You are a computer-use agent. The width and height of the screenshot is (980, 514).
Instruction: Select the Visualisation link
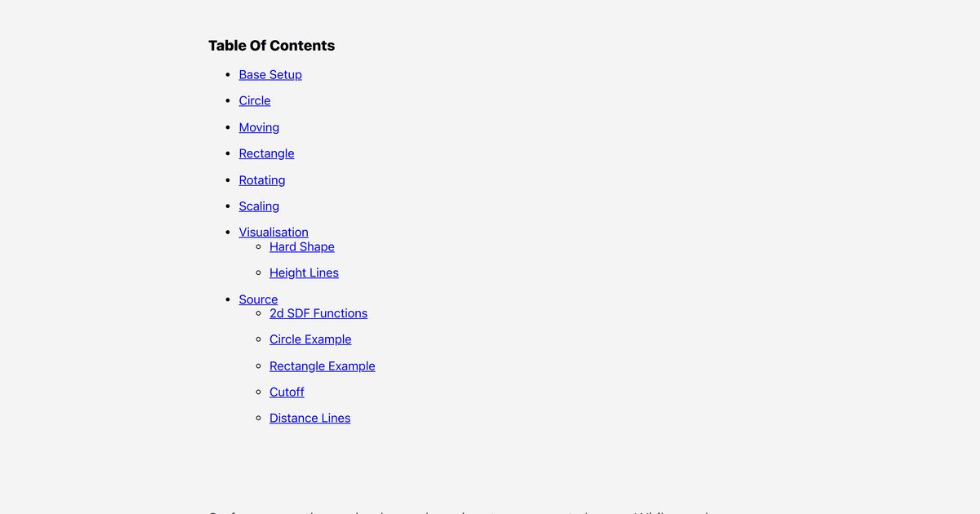point(274,233)
